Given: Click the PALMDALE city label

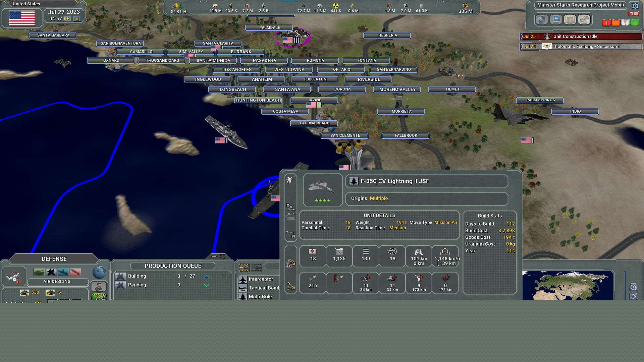Looking at the screenshot, I should pyautogui.click(x=269, y=28).
